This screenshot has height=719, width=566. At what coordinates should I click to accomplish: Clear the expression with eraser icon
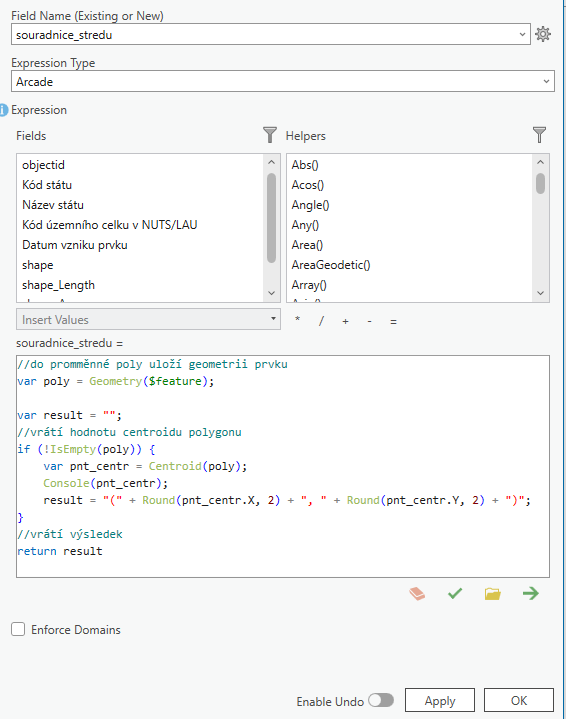[417, 594]
